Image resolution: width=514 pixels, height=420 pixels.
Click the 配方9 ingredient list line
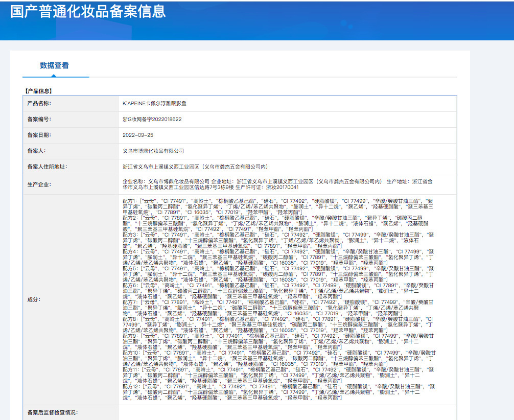pyautogui.click(x=278, y=341)
